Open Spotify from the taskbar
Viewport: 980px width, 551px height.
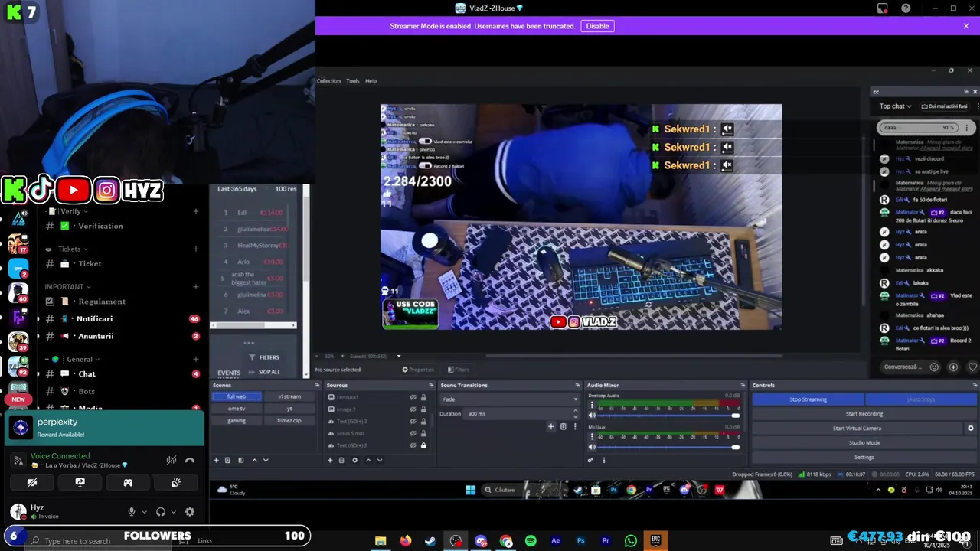click(531, 541)
